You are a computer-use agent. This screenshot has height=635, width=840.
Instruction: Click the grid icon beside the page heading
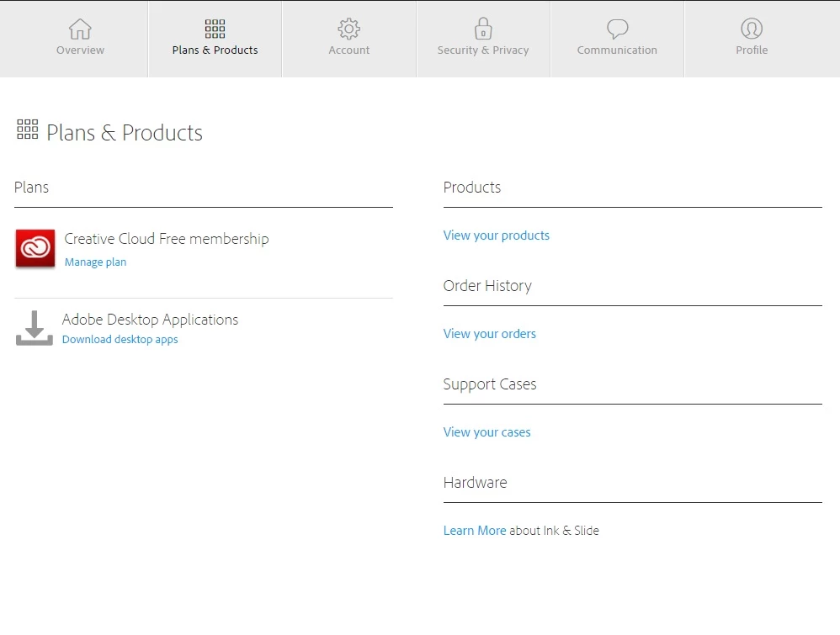[28, 130]
